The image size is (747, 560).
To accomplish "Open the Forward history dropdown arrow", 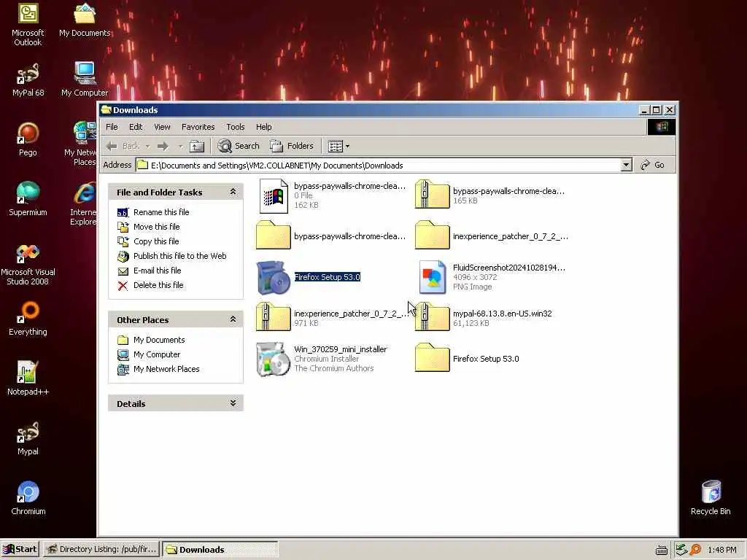I will point(181,146).
